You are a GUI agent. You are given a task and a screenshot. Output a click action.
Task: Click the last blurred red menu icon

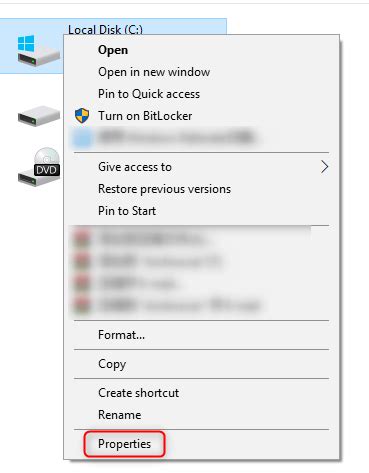coord(82,305)
